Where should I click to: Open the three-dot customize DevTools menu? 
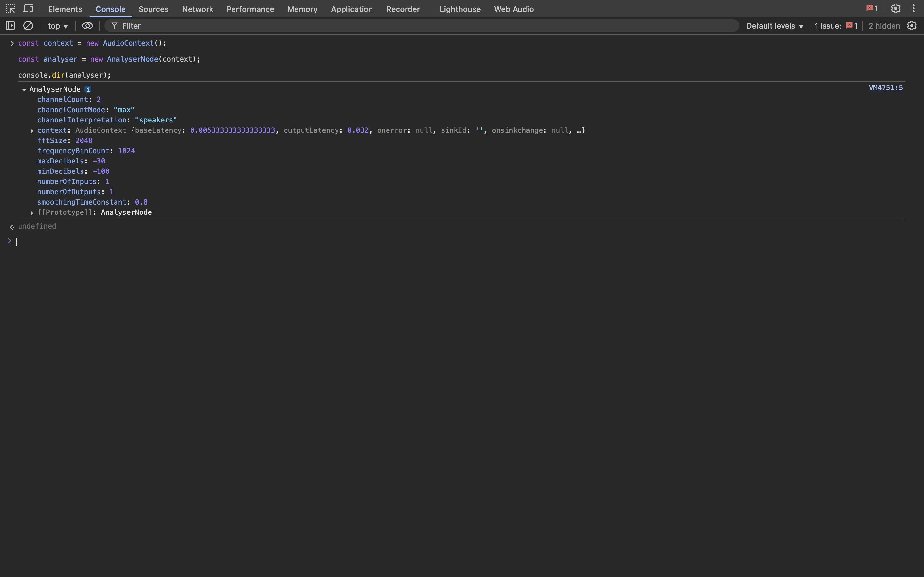[x=913, y=8]
